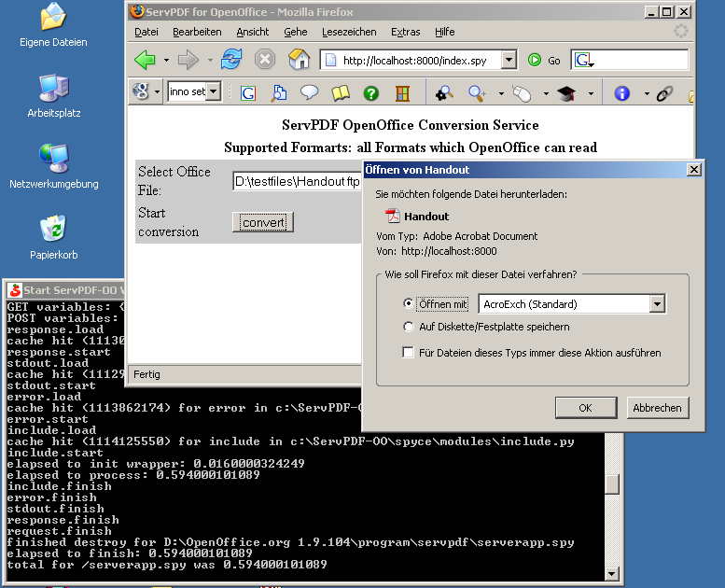Confirm the download dialog with OK
Screen dimensions: 725x588
click(x=586, y=408)
